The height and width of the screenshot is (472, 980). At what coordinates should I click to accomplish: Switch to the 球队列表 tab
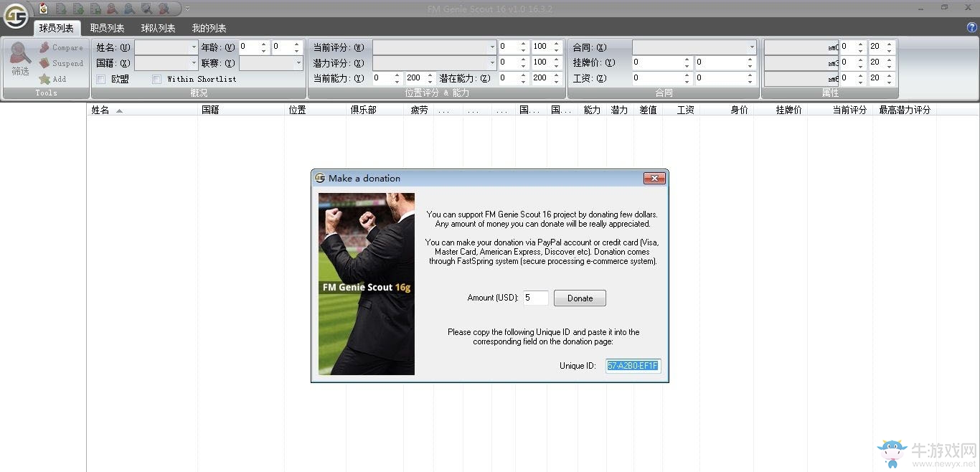[159, 28]
